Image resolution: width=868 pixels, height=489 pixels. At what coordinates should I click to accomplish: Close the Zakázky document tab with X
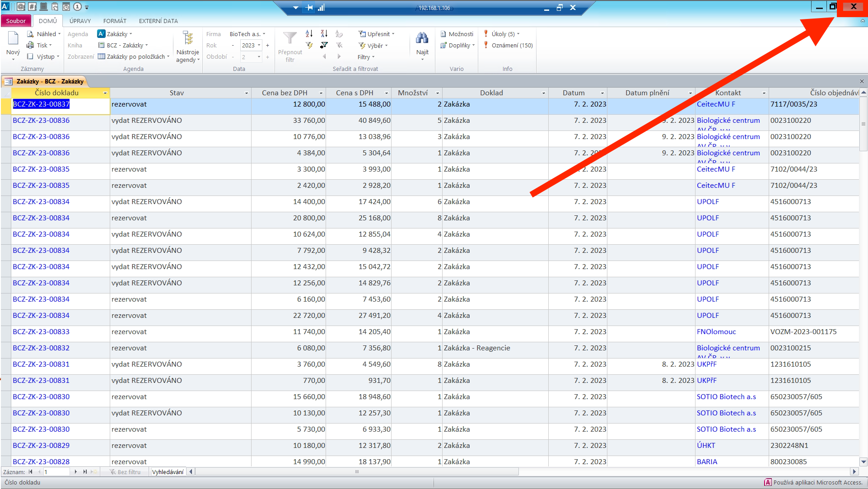(x=862, y=81)
